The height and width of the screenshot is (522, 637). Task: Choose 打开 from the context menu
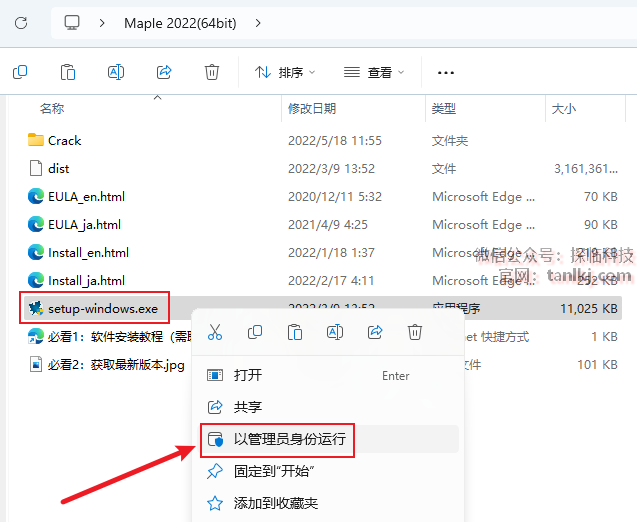click(328, 375)
